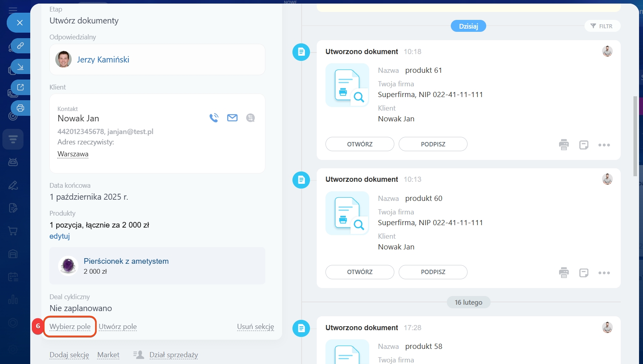Image resolution: width=643 pixels, height=364 pixels.
Task: Open contact Nowak Jan in Klient section
Action: click(78, 118)
